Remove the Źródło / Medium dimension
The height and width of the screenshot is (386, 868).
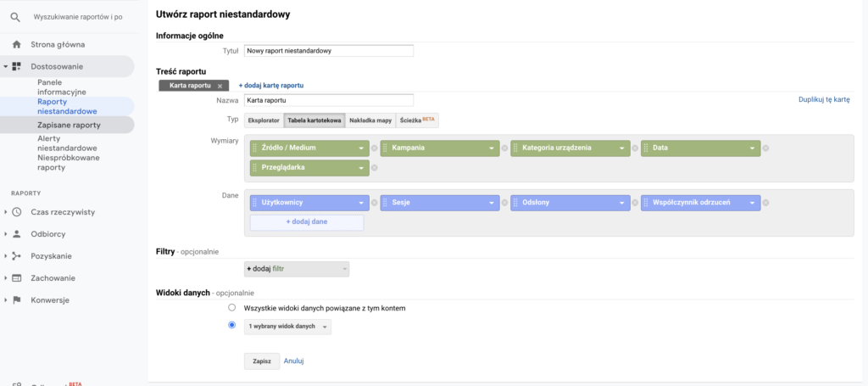point(374,148)
